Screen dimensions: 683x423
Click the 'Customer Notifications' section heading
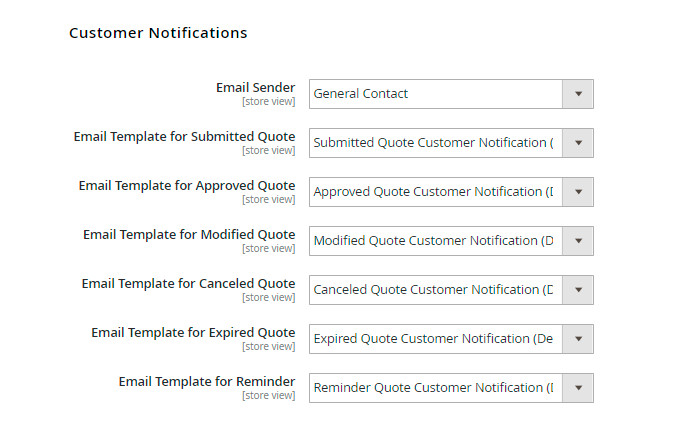click(x=158, y=33)
